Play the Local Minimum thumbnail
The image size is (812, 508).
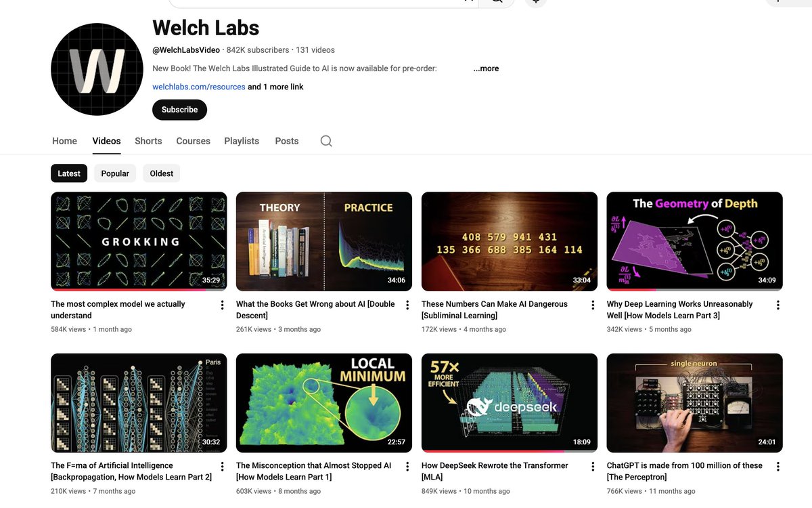324,403
